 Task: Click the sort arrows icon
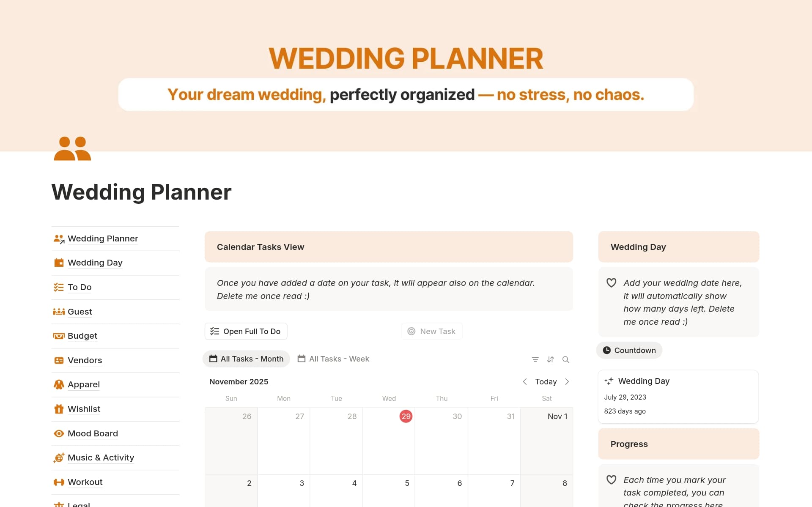point(550,359)
